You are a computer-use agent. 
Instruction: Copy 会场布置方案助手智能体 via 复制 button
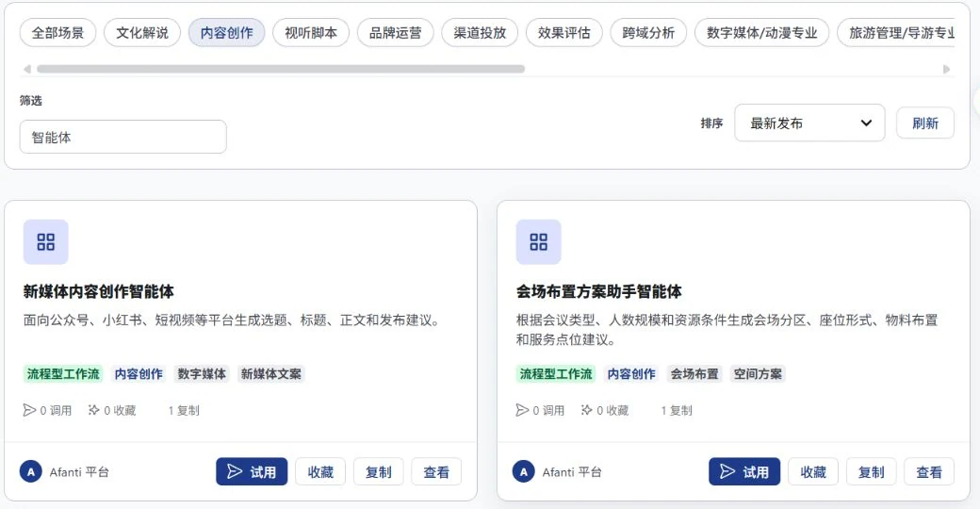872,471
